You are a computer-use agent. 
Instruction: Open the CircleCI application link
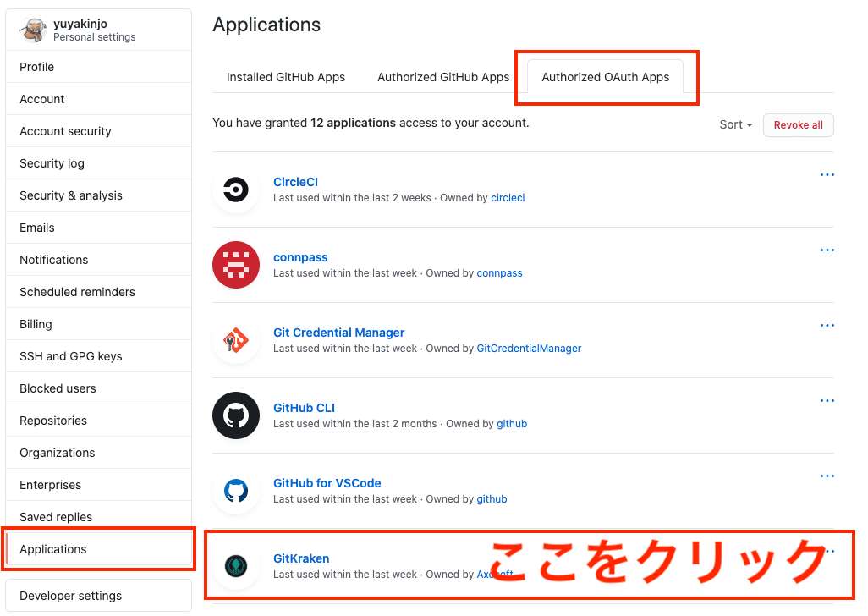click(295, 182)
